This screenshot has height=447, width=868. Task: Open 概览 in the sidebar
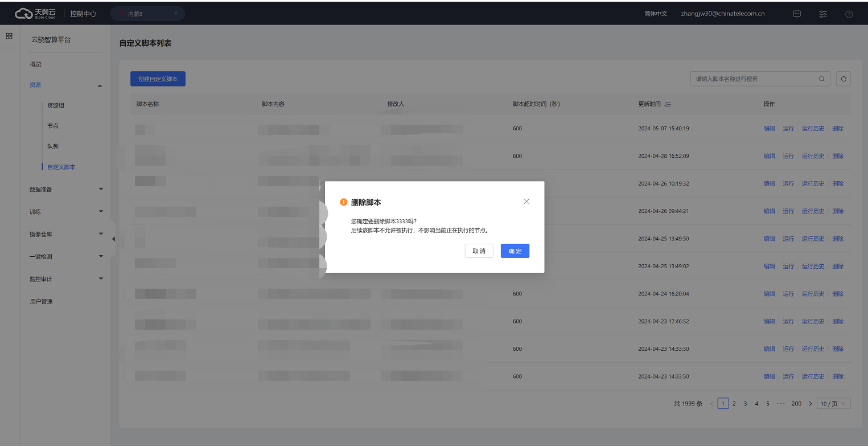pos(36,64)
